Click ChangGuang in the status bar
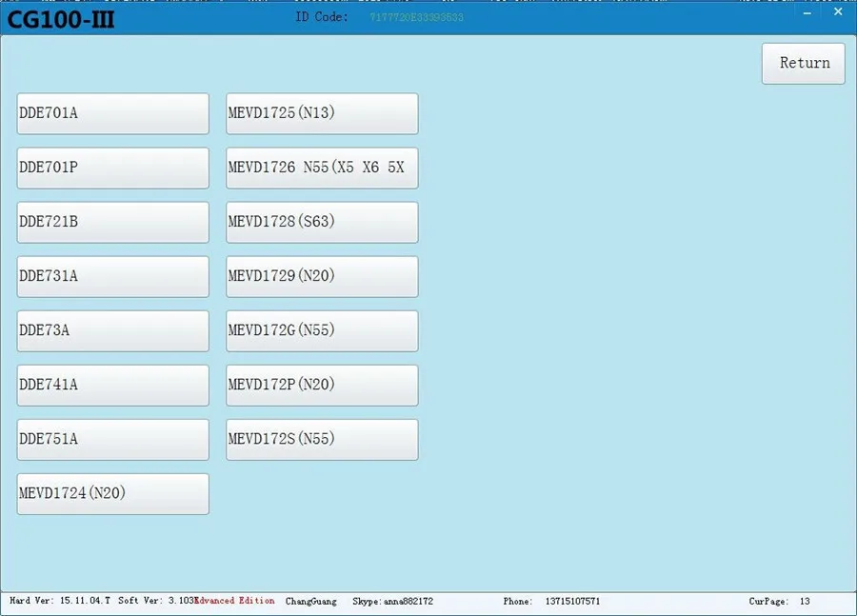The image size is (857, 616). (x=311, y=601)
